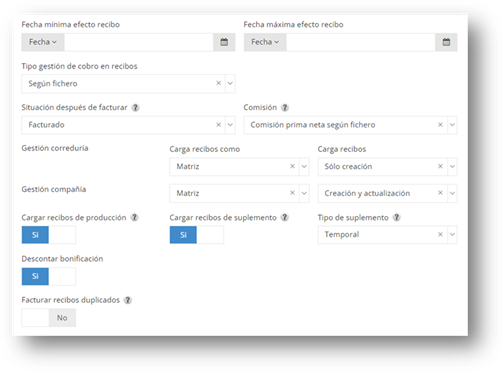Open Sólo creación dropdown arrow
This screenshot has height=371, width=503.
tap(452, 166)
